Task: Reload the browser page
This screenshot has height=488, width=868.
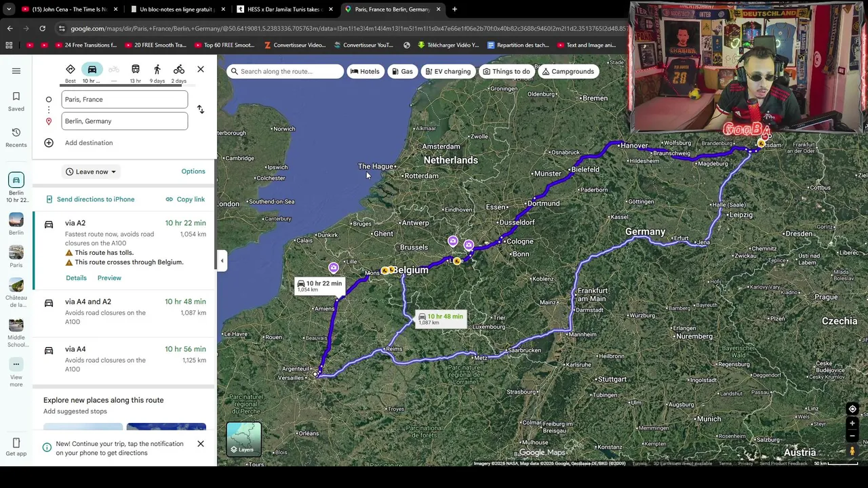Action: [42, 28]
